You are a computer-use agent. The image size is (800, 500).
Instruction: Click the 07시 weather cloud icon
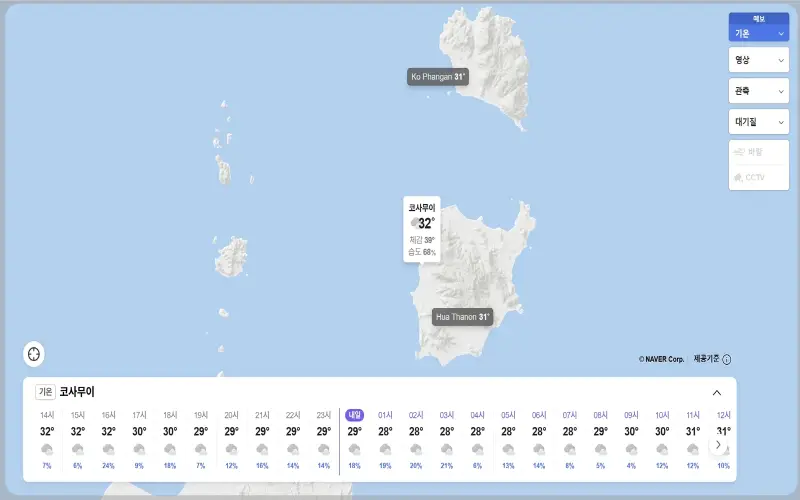[569, 449]
